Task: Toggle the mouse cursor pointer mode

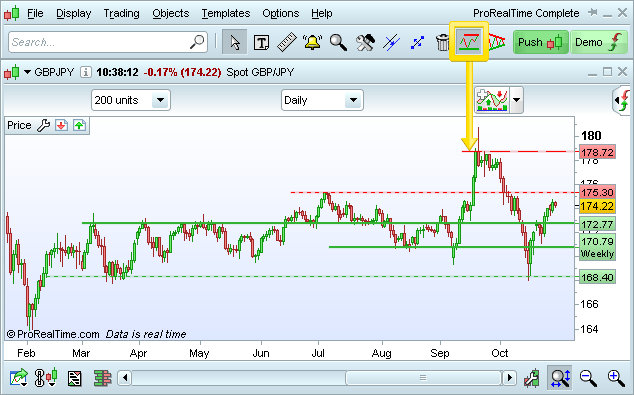Action: [x=235, y=42]
